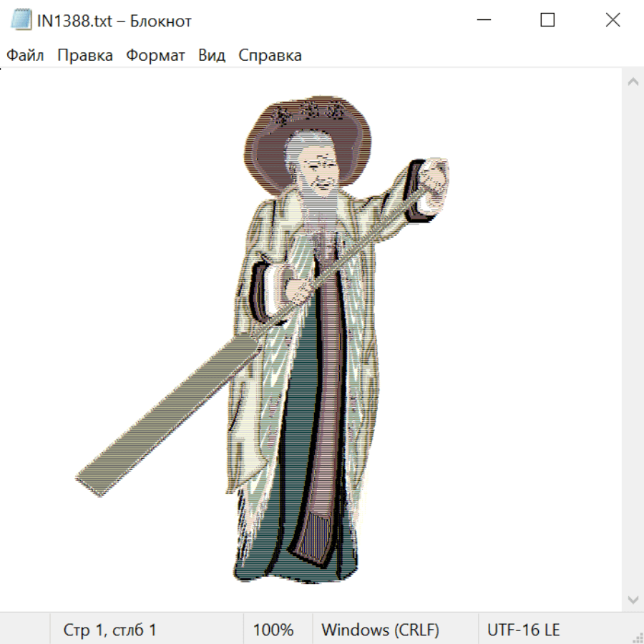644x644 pixels.
Task: Open the Вид menu
Action: (x=212, y=56)
